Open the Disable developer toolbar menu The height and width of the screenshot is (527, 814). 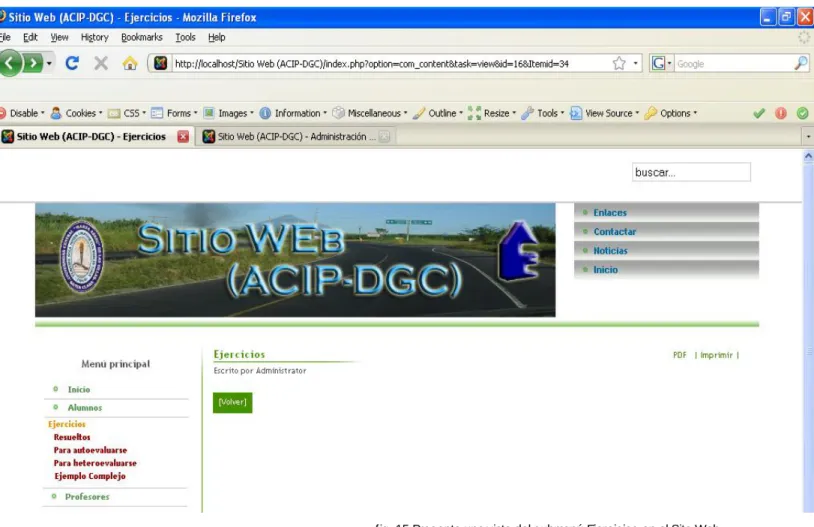point(22,113)
